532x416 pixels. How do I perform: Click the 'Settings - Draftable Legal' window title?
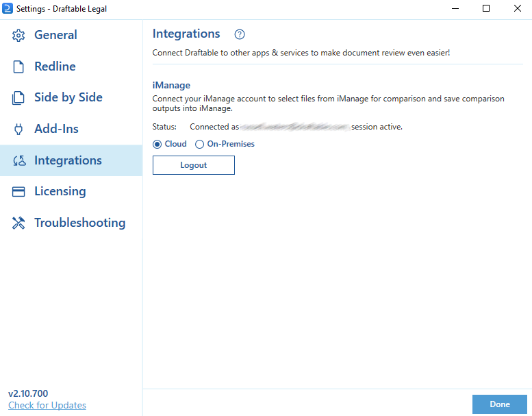(x=62, y=9)
